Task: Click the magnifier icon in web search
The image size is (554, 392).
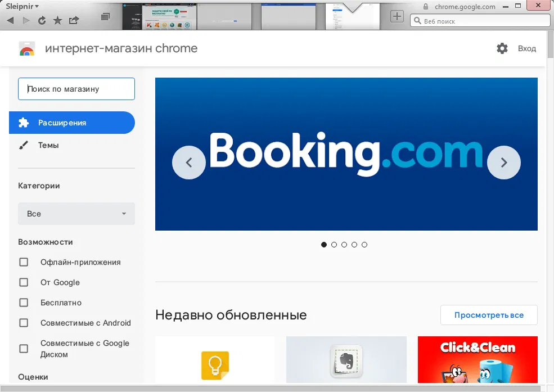Action: (417, 21)
